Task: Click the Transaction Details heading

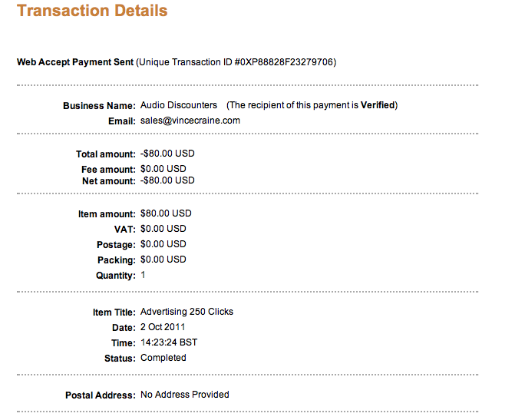Action: click(92, 11)
